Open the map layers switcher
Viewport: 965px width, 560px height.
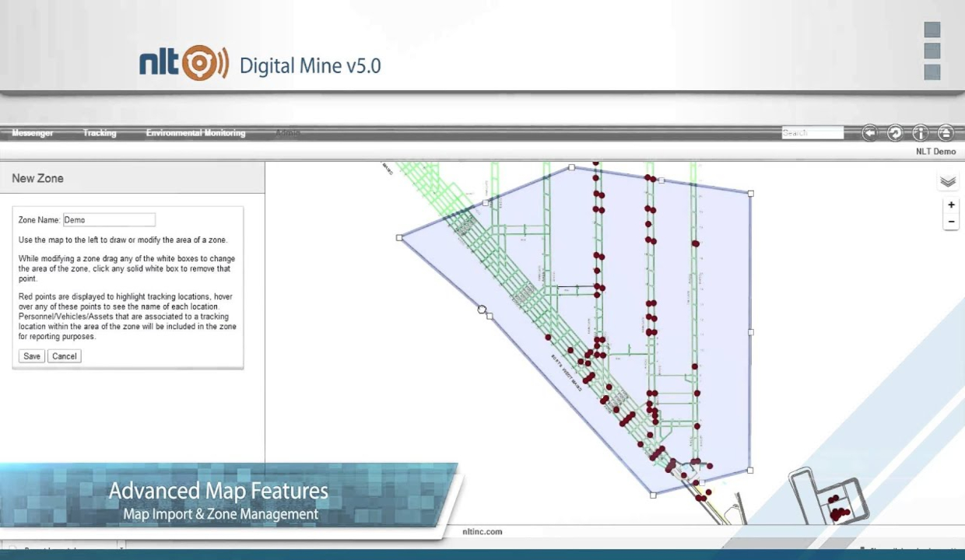tap(947, 181)
